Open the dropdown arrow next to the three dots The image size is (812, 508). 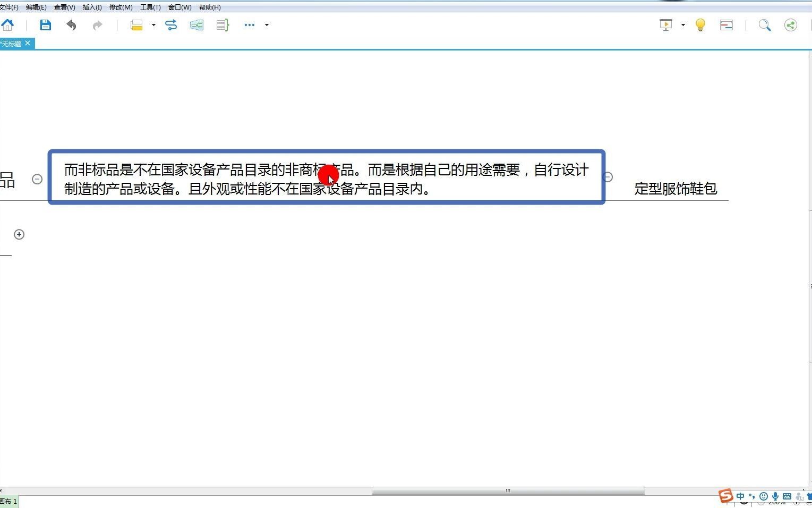click(267, 25)
